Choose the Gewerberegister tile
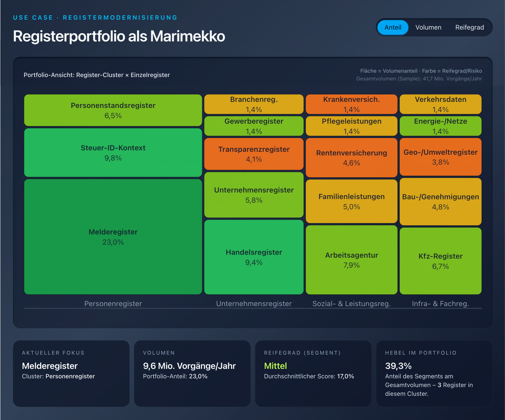 click(254, 126)
